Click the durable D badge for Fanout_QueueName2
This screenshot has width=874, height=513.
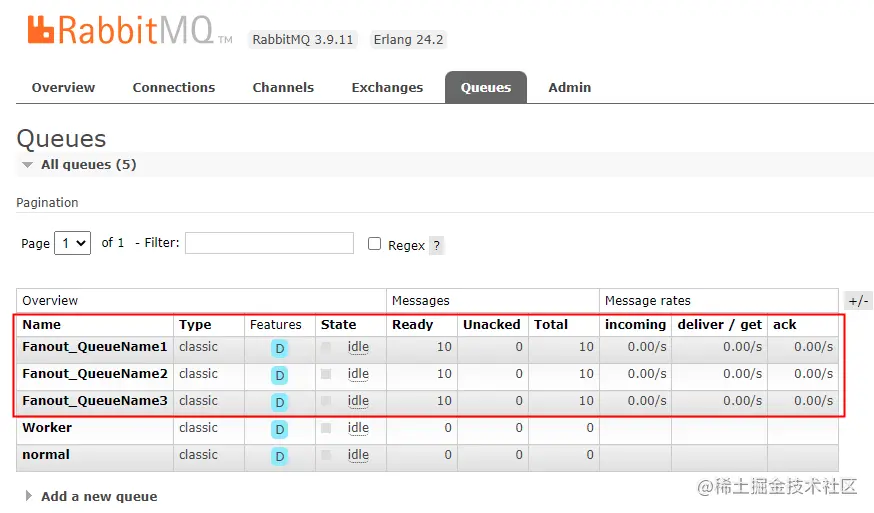[279, 375]
